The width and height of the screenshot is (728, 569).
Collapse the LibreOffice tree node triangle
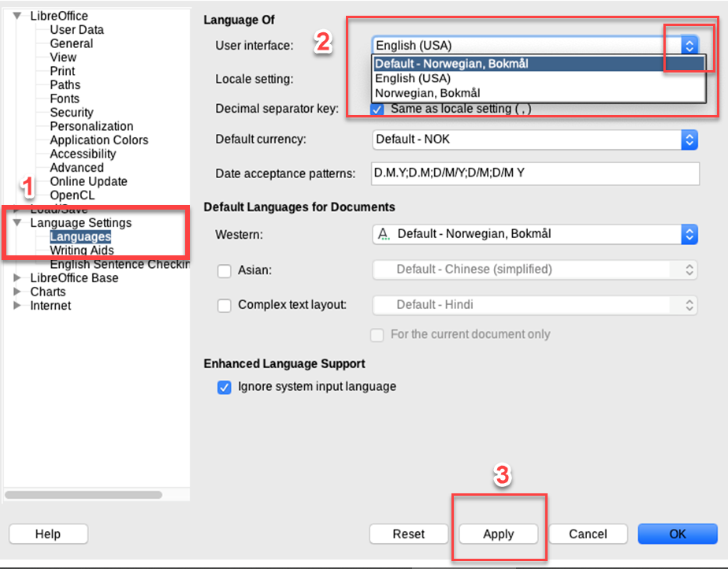(x=17, y=16)
